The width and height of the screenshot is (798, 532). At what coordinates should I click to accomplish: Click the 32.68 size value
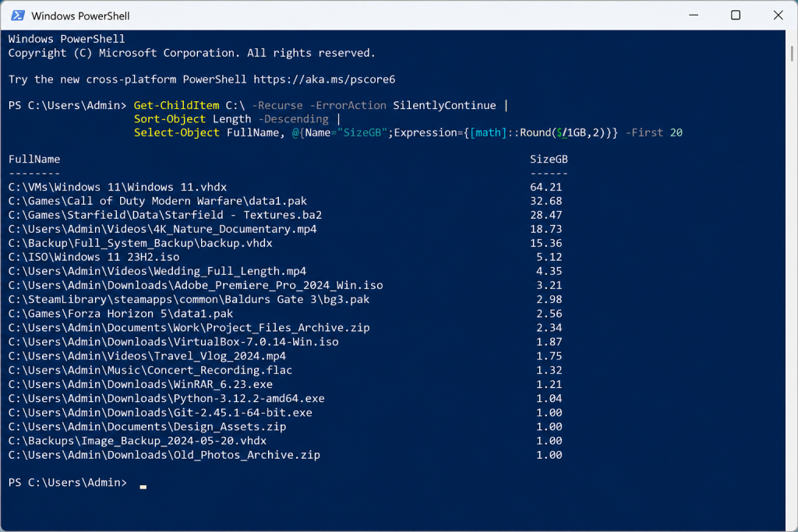(x=546, y=201)
